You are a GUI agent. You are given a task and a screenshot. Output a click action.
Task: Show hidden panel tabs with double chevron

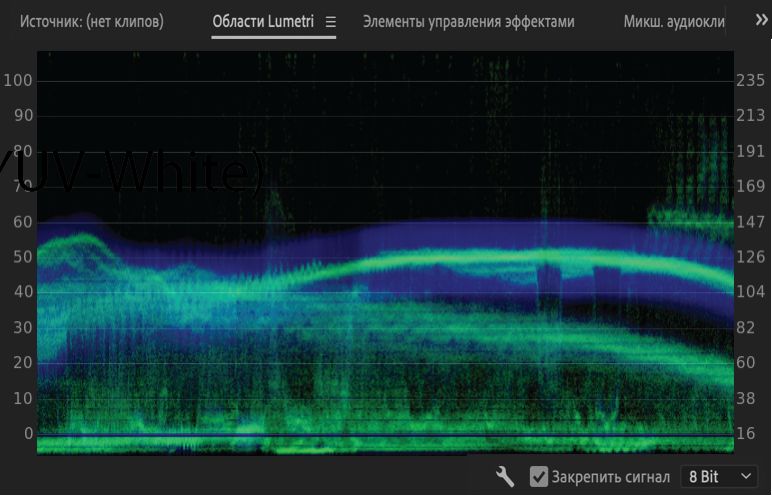[x=761, y=20]
